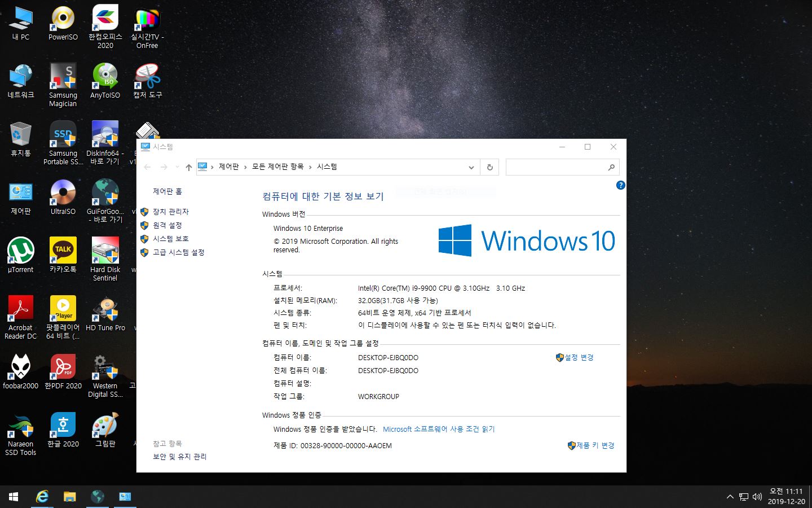Launch 한글 2020 desktop shortcut
This screenshot has width=812, height=508.
63,431
